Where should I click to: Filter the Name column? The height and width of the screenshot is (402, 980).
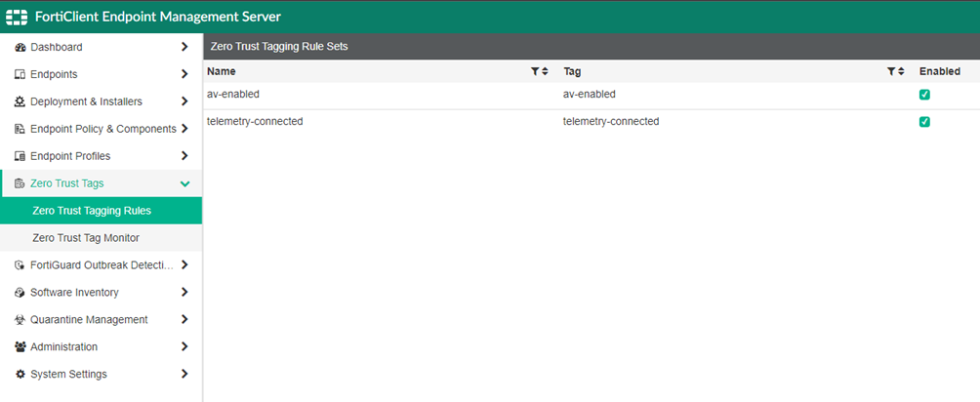(535, 71)
